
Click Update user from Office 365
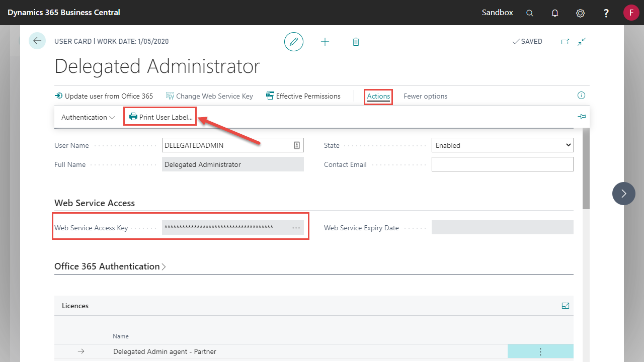click(104, 96)
